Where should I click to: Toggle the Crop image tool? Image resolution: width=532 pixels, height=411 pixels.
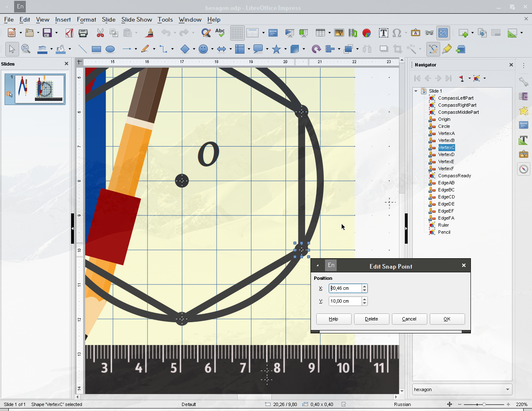coord(397,49)
